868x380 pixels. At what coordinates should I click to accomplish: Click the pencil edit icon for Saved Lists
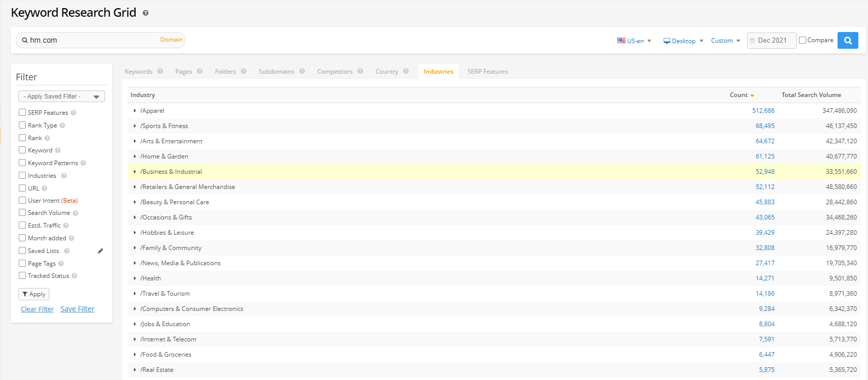tap(101, 251)
